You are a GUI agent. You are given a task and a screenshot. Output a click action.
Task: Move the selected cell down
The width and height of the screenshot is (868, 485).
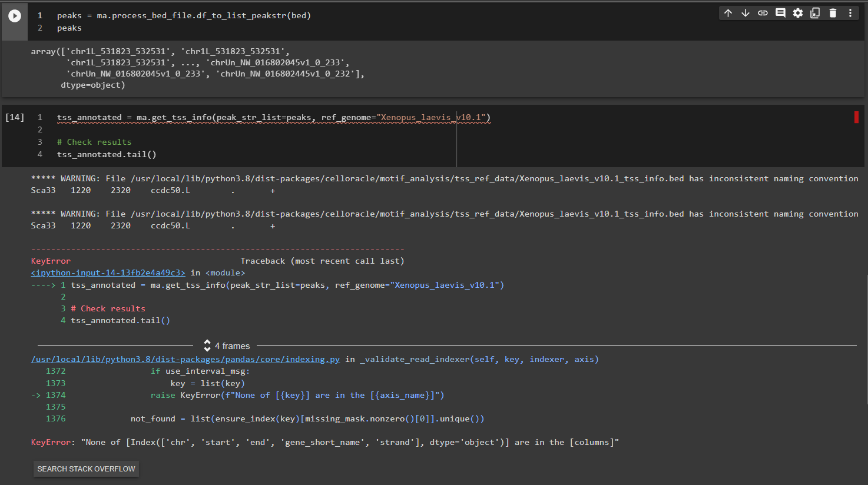745,12
